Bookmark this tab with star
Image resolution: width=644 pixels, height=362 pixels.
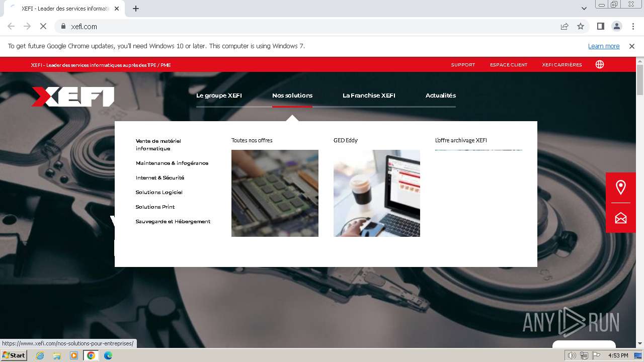[x=581, y=26]
